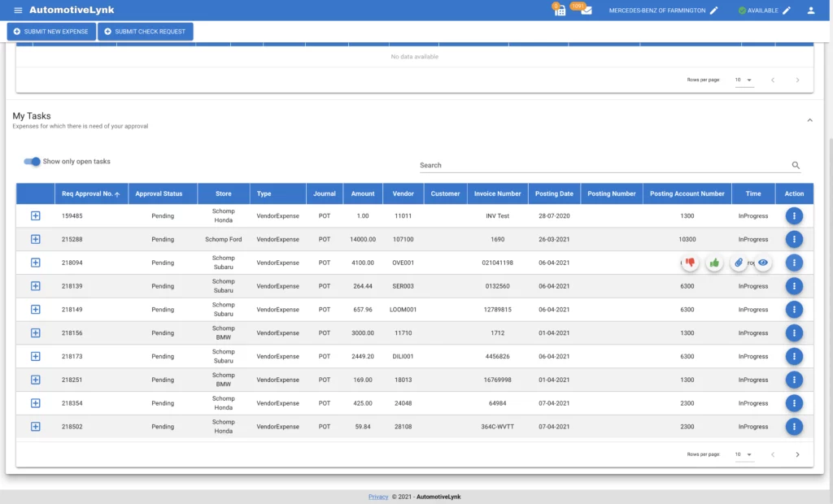Open action menu for request 218094
Viewport: 833px width, 504px height.
[794, 263]
